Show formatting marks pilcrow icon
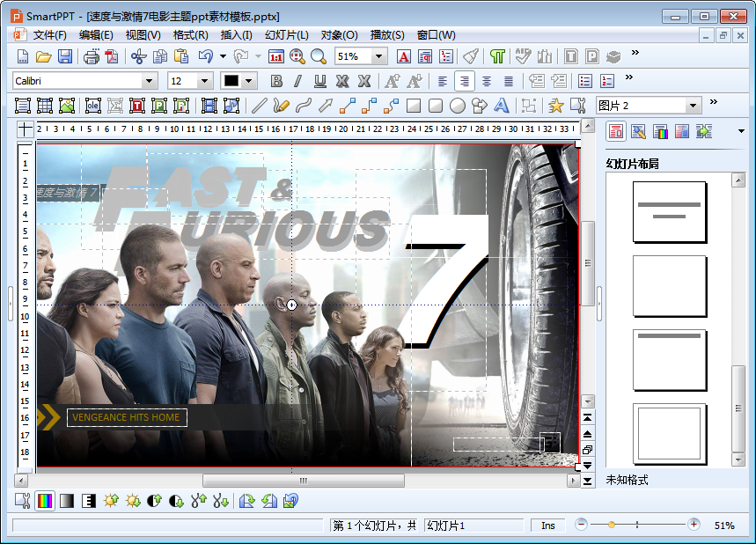The width and height of the screenshot is (756, 544). (497, 56)
